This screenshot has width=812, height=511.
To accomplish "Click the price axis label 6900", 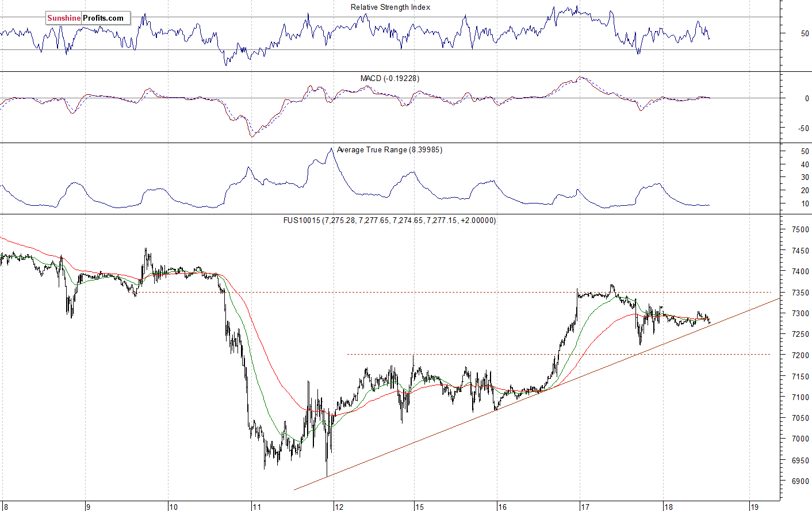I will [800, 482].
